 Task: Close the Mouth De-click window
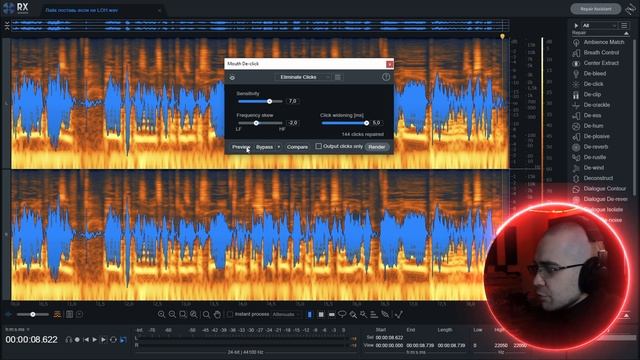coord(390,64)
